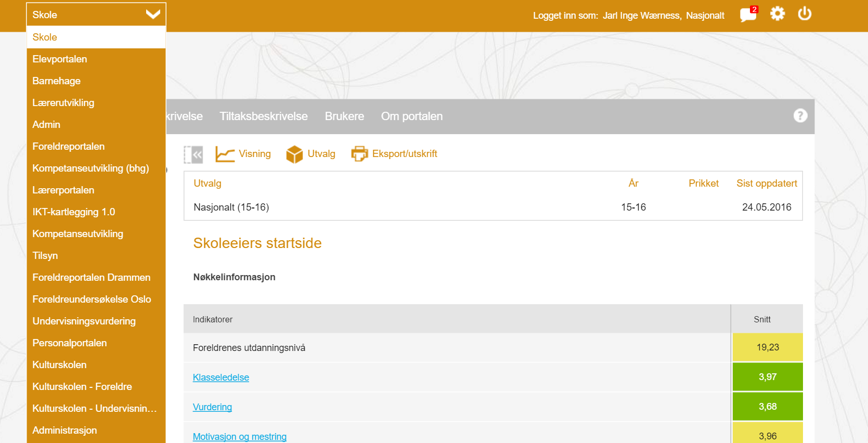Open the Om portalen tab
This screenshot has width=868, height=443.
(x=412, y=116)
